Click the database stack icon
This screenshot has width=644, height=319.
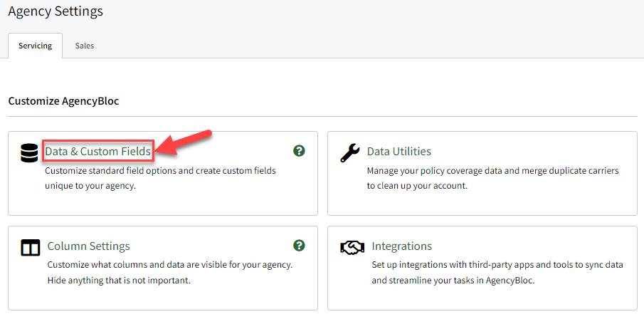[28, 152]
